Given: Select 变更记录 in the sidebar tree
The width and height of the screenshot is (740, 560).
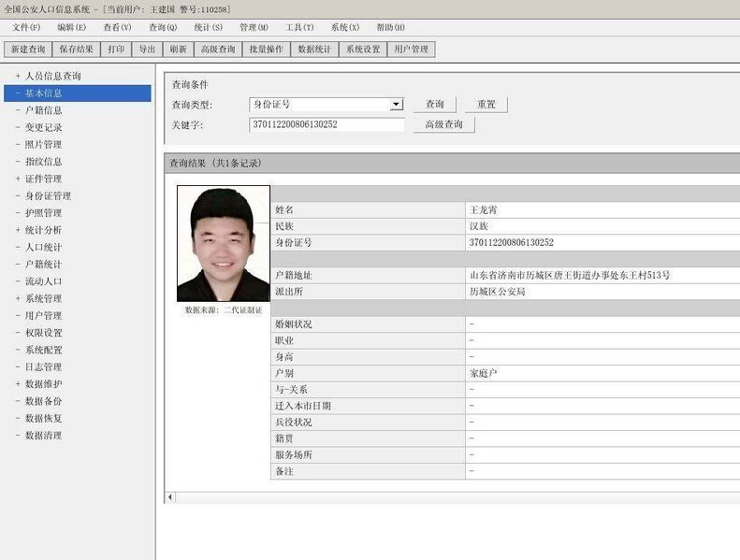Looking at the screenshot, I should click(43, 127).
